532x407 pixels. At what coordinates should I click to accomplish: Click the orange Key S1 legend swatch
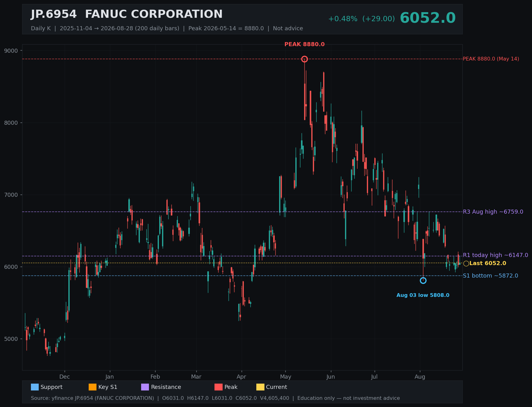tap(93, 387)
